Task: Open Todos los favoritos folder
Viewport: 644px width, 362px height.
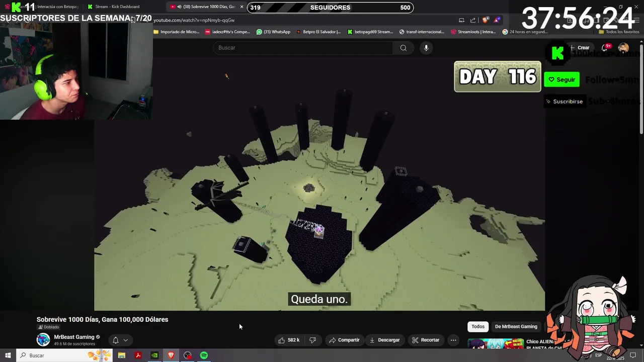Action: tap(619, 32)
